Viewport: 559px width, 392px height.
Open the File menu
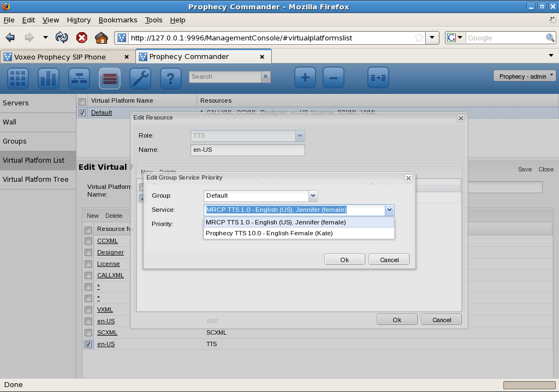(9, 20)
